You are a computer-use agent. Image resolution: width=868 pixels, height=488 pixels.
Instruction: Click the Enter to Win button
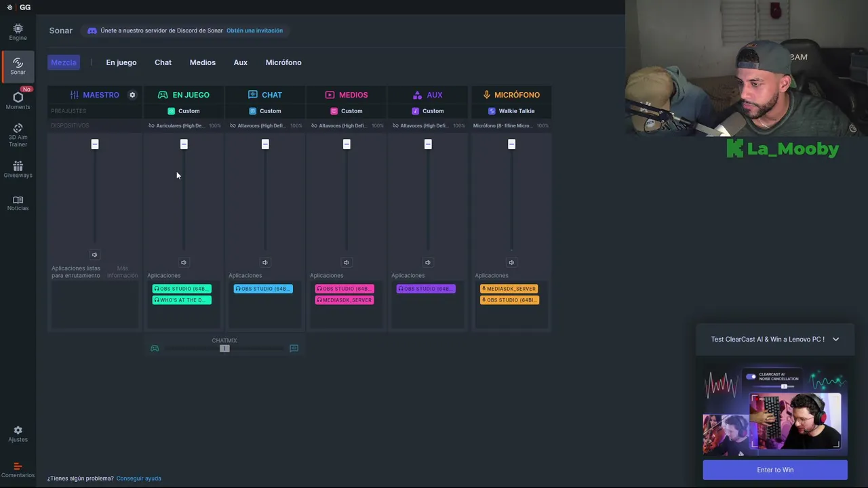[775, 470]
